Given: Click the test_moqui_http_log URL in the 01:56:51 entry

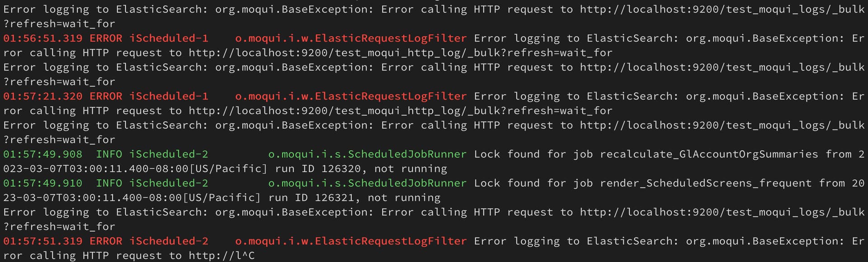Looking at the screenshot, I should pyautogui.click(x=401, y=53).
